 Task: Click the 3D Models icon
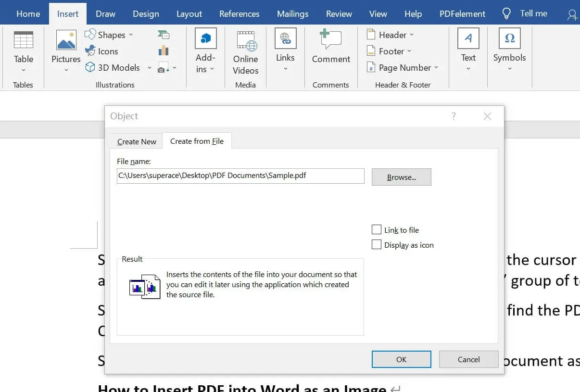[90, 67]
